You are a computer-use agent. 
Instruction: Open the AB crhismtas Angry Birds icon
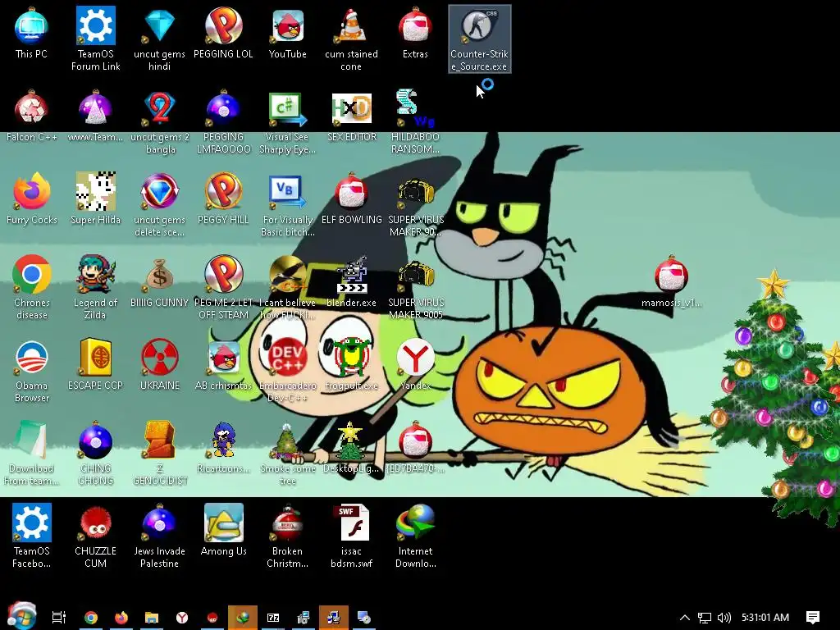coord(223,365)
